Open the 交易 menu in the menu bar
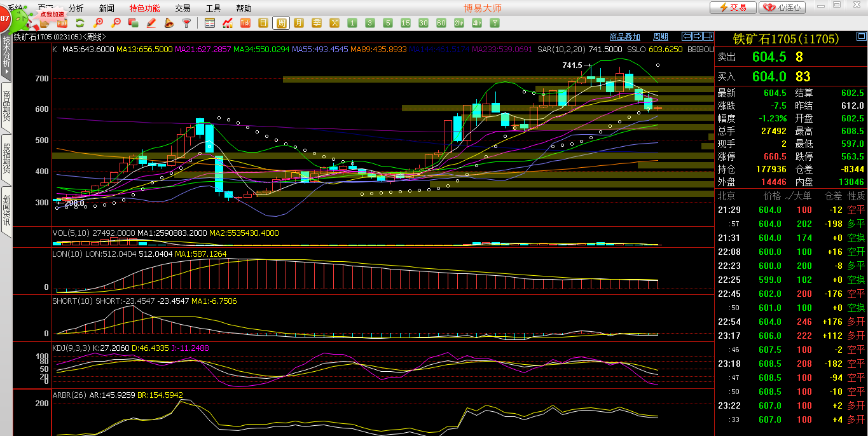The width and height of the screenshot is (868, 436). (183, 8)
